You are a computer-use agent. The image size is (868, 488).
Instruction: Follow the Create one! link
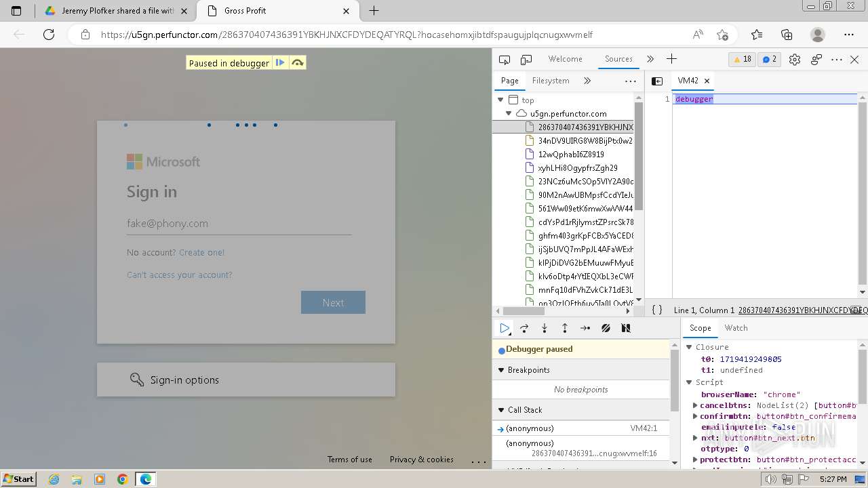point(201,253)
